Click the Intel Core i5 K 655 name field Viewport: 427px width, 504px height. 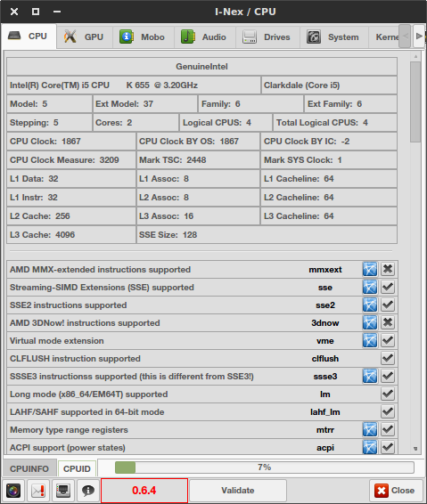[134, 85]
